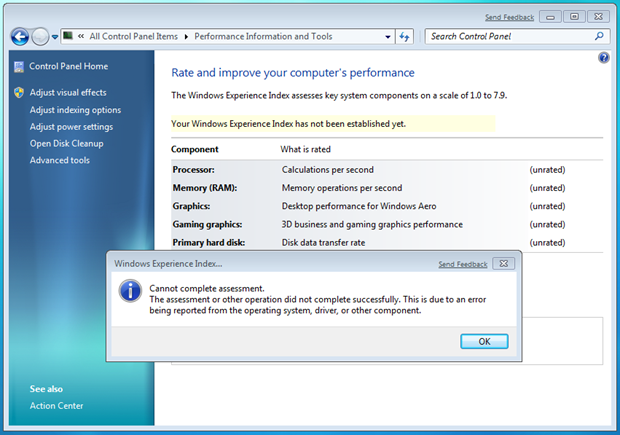
Task: Open All Control Panel Items breadcrumb
Action: [134, 36]
